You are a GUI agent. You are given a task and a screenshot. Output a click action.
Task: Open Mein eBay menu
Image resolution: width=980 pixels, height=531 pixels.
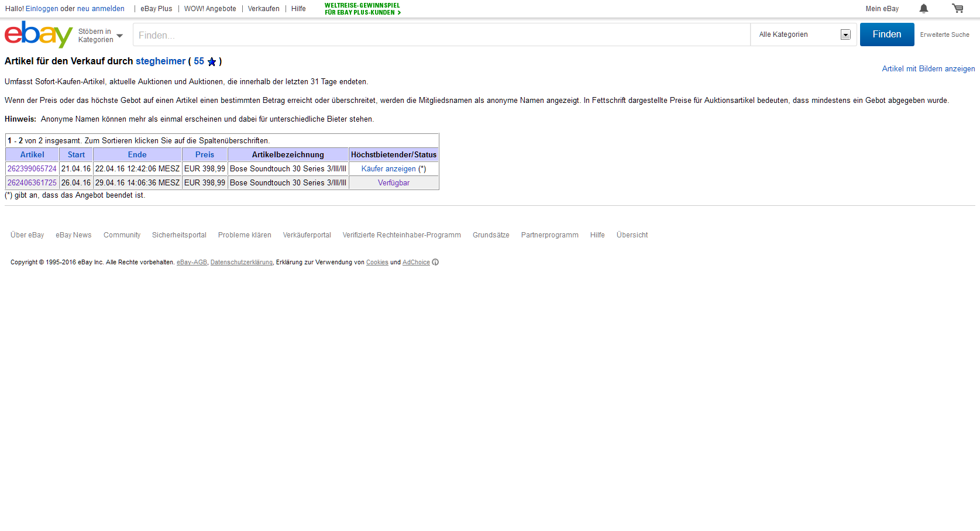point(882,9)
